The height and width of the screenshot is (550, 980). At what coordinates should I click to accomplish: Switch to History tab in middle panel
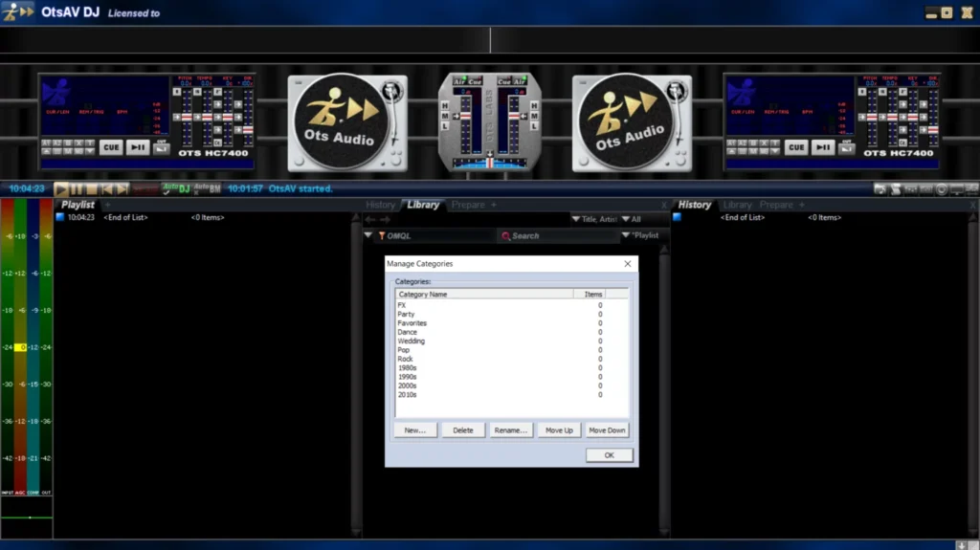pos(380,205)
